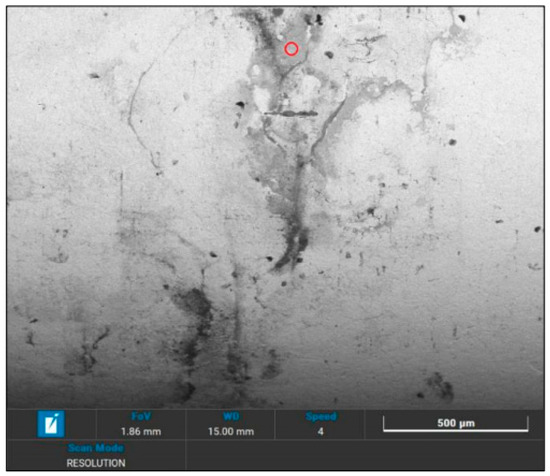Click the RESOLUTION scan mode value
This screenshot has height=476, width=550.
(x=96, y=463)
